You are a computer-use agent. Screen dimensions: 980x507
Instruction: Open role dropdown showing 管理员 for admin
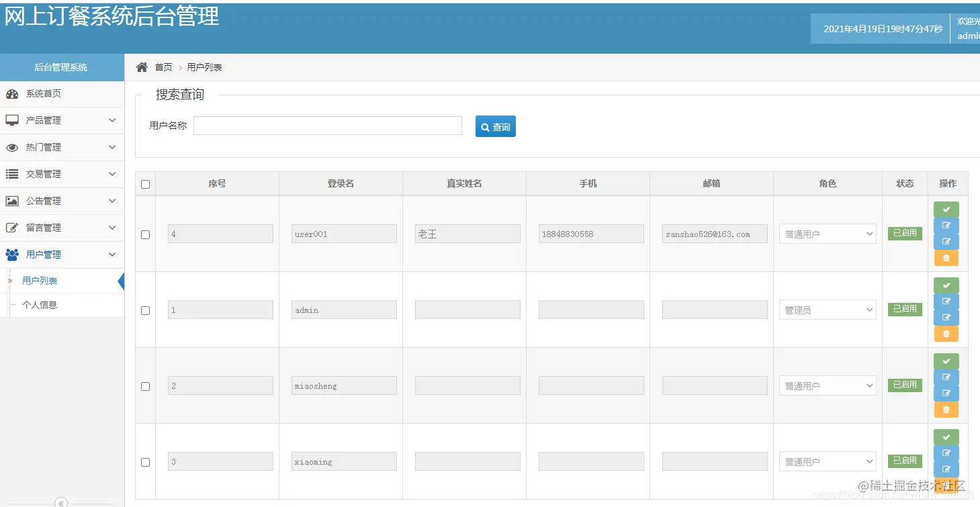click(828, 310)
